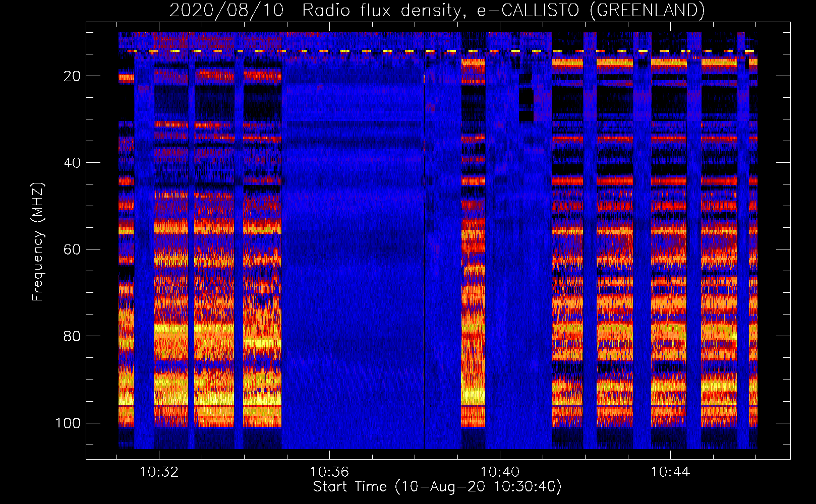Click the frequency tick label '20'
The height and width of the screenshot is (504, 816).
point(72,76)
